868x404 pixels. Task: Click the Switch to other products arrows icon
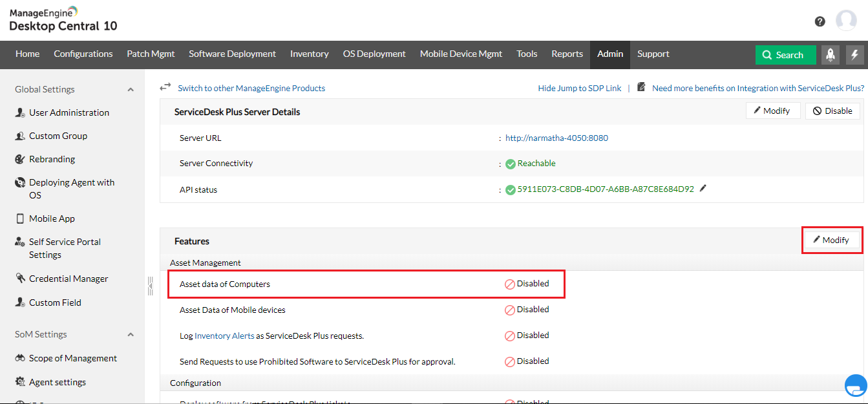tap(166, 87)
